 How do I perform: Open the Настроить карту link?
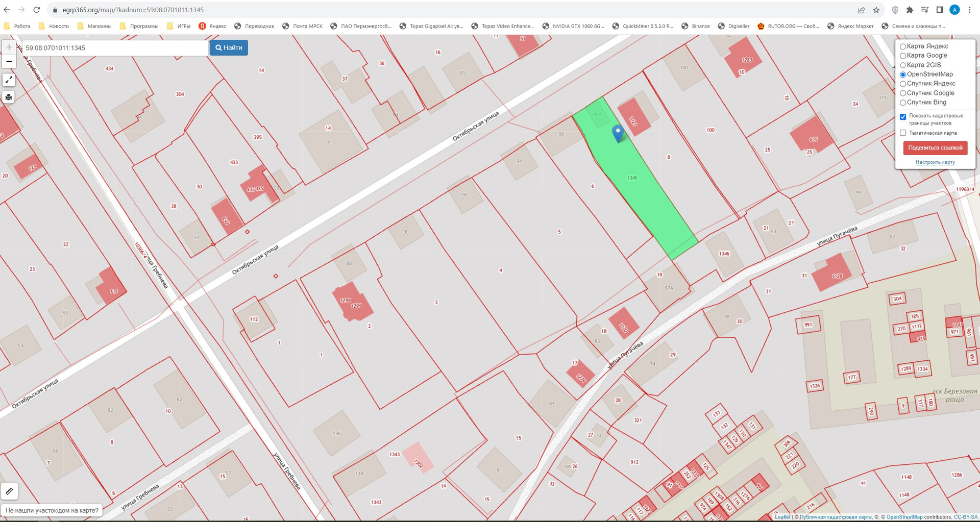click(x=935, y=162)
